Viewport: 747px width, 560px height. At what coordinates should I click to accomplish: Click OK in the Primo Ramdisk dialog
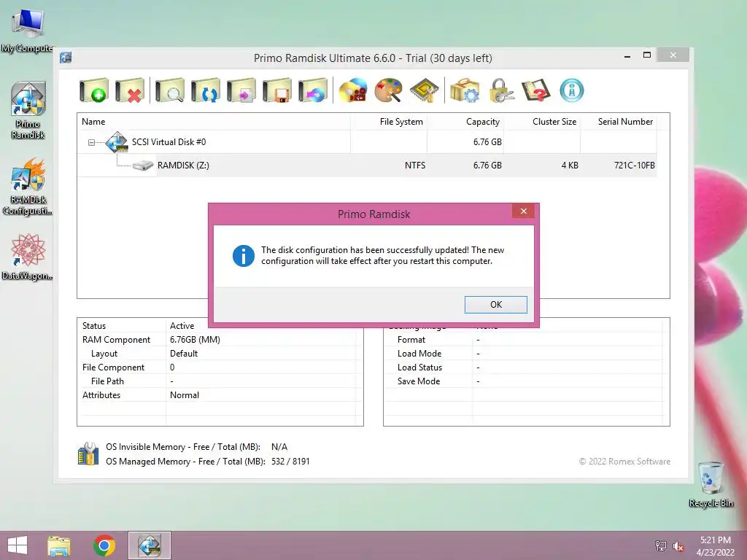tap(496, 305)
